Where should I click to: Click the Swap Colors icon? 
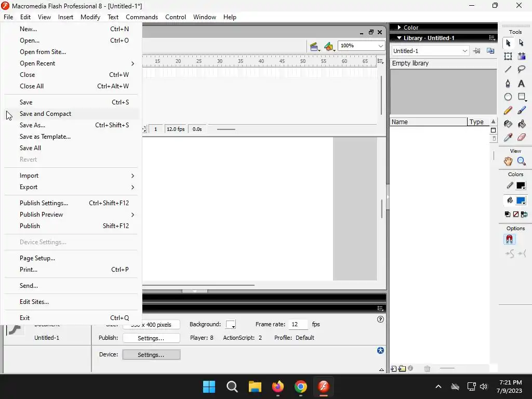524,214
